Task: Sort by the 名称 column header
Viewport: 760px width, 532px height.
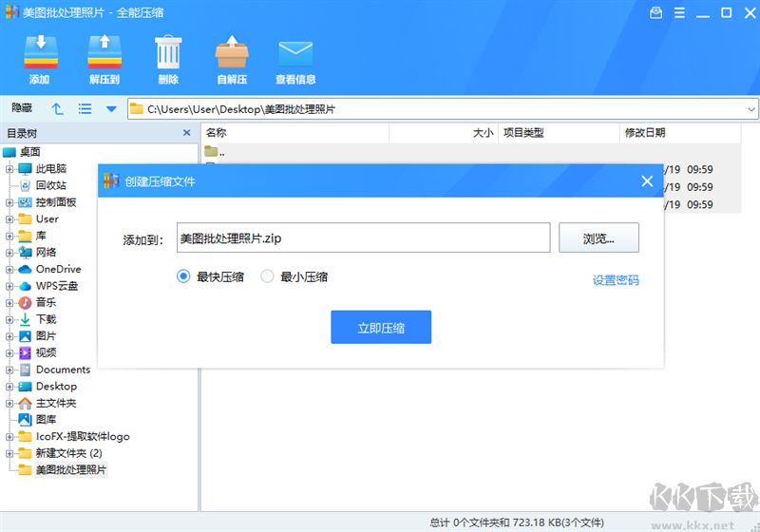Action: [217, 133]
